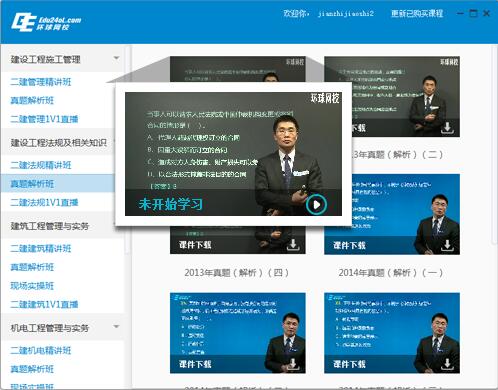Screen dimensions: 498x390
Task: Collapse the 建设工程施工管理 section
Action: coord(116,58)
